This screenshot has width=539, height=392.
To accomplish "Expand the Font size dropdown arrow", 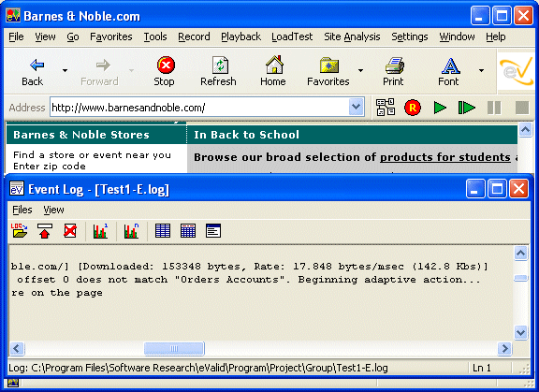I will tap(482, 71).
